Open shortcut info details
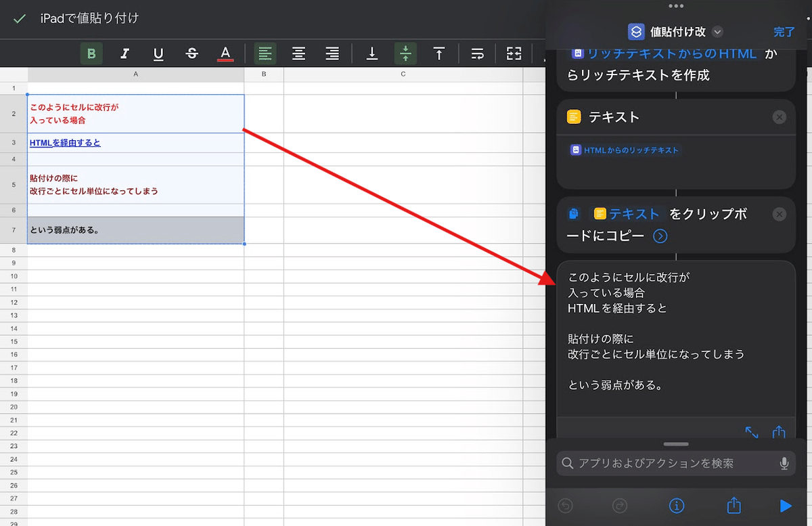Image resolution: width=812 pixels, height=526 pixels. coord(677,506)
